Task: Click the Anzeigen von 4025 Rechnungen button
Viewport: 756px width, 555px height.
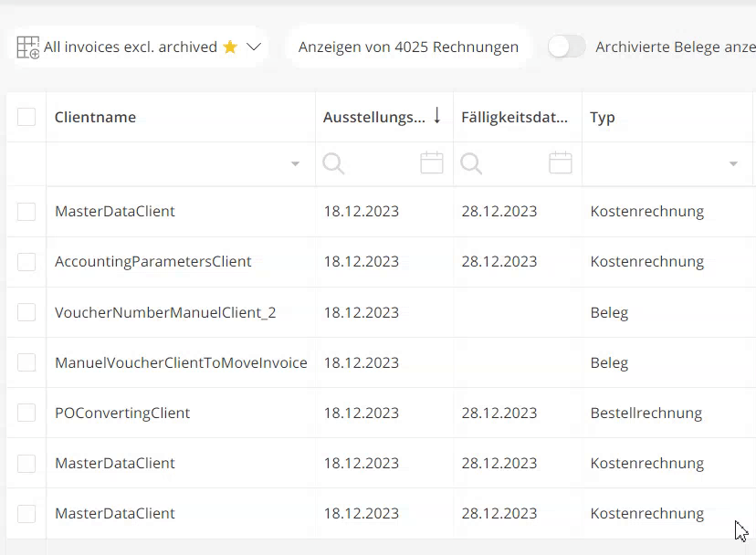Action: pos(408,47)
